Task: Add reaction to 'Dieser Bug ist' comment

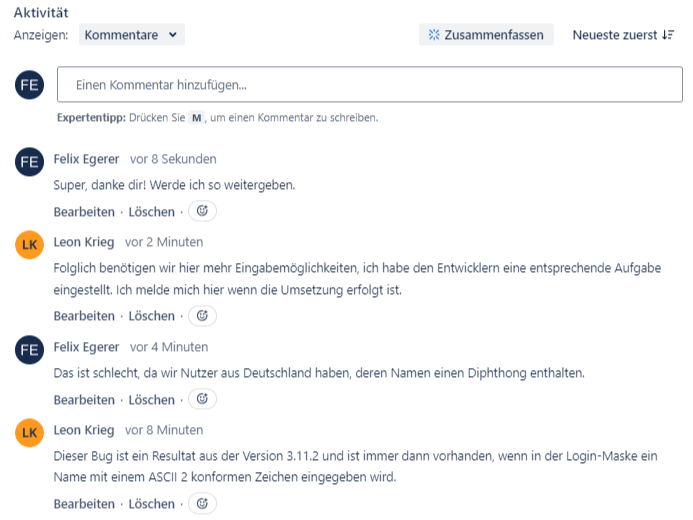Action: click(x=202, y=503)
